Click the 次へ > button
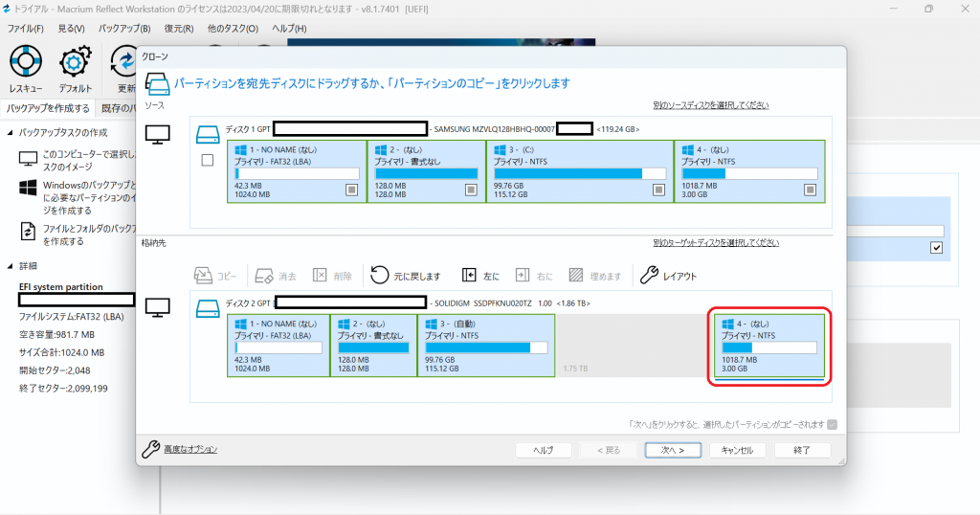Screen dimensions: 980x515 point(673,450)
